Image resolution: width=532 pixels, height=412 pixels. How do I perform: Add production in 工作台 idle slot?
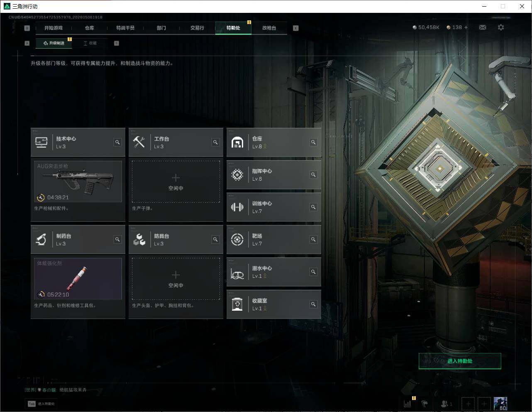[x=176, y=182]
